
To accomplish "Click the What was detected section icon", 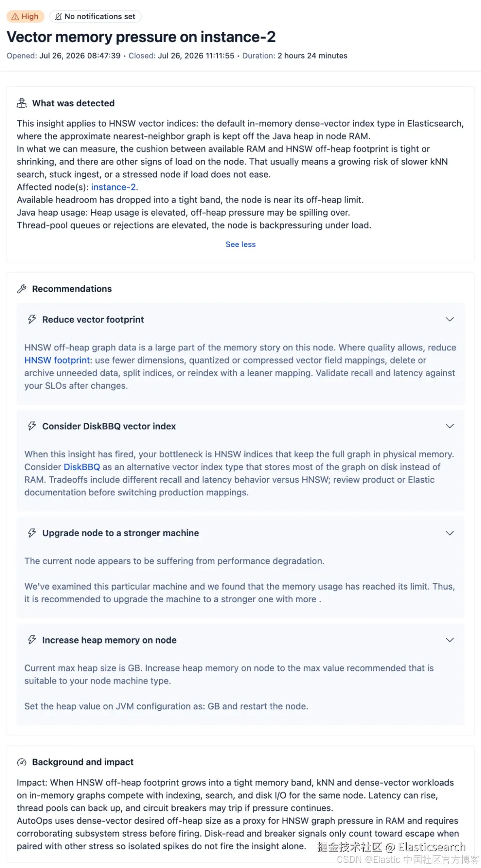I will (22, 103).
